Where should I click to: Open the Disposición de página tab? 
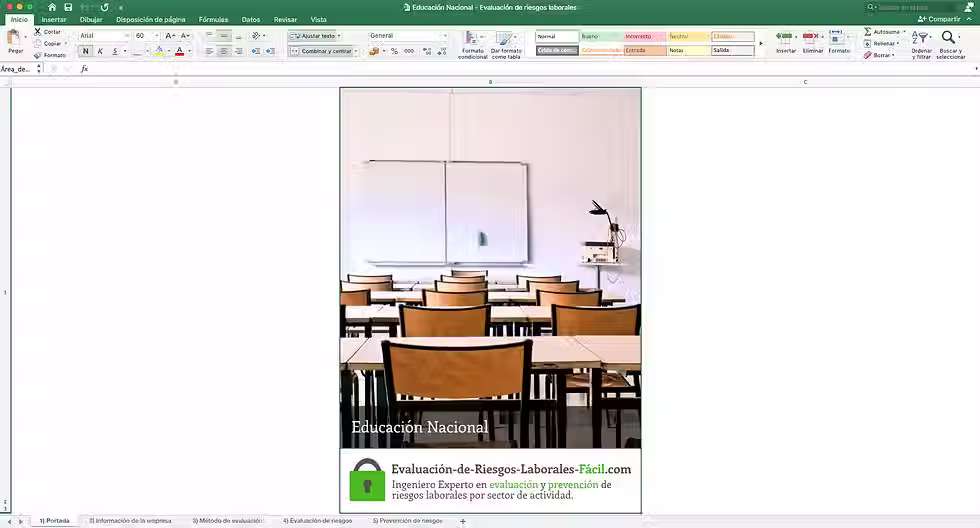(151, 19)
